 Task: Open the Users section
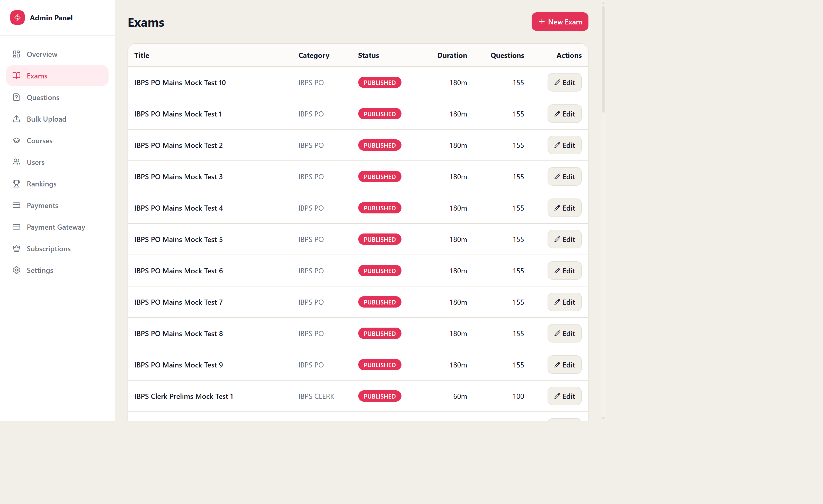point(57,162)
